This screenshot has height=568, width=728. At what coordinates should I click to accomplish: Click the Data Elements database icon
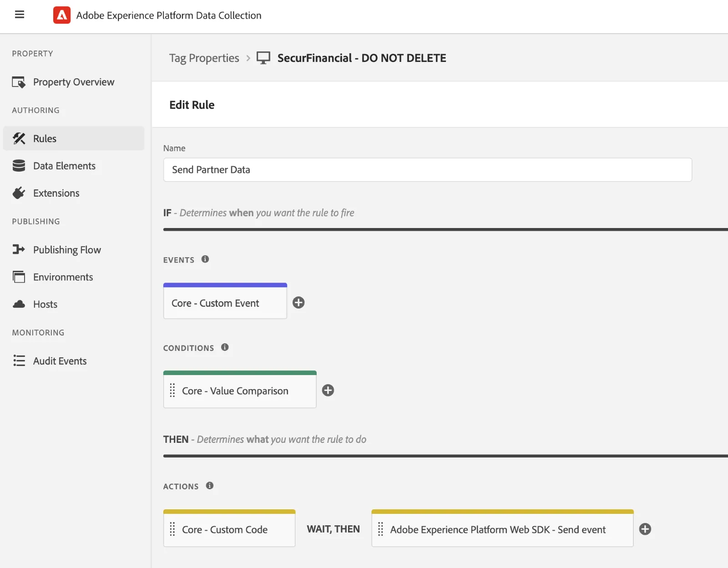coord(19,166)
